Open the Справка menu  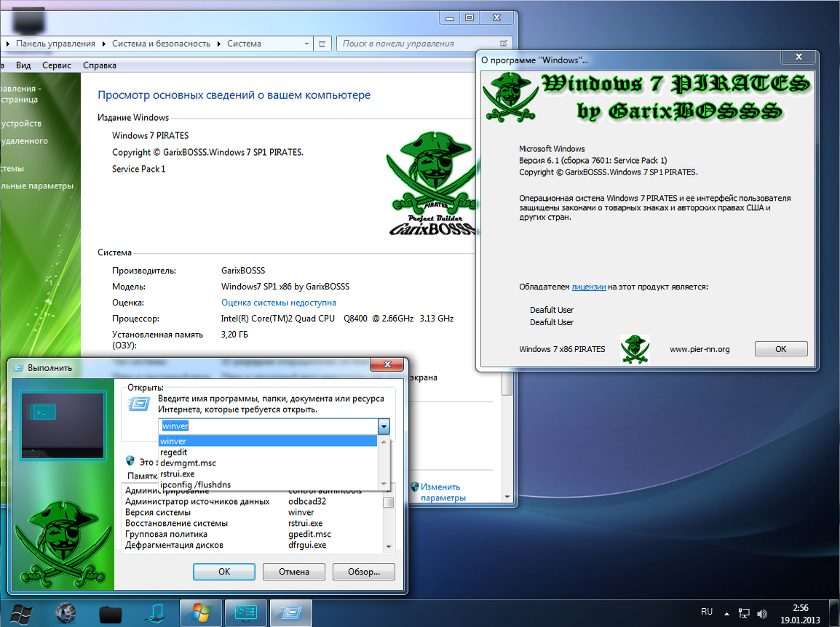(x=100, y=65)
